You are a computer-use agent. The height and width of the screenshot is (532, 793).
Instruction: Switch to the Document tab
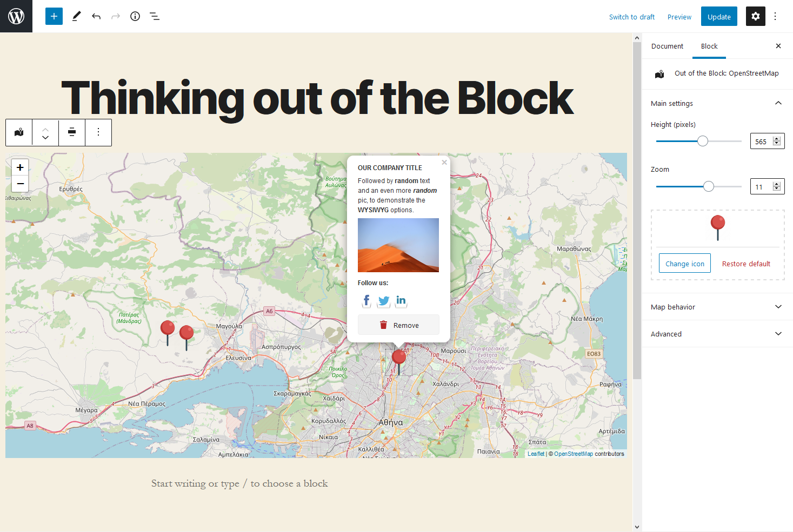click(667, 46)
